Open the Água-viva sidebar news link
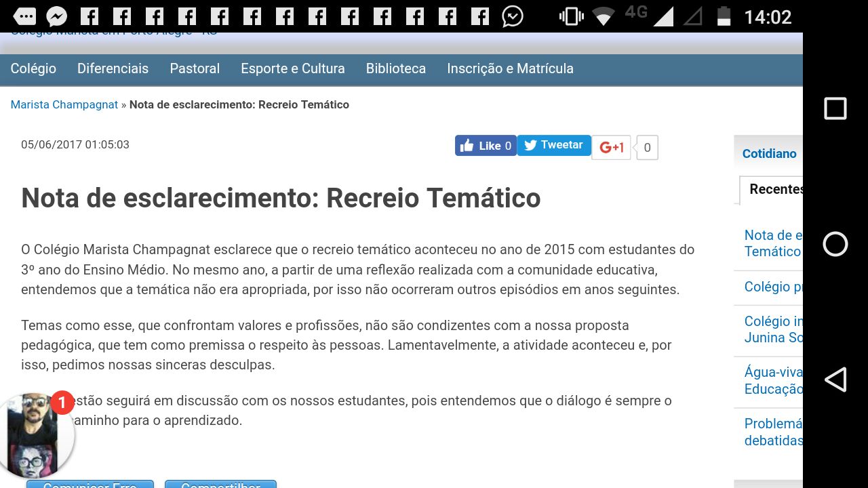This screenshot has height=488, width=868. pos(773,380)
